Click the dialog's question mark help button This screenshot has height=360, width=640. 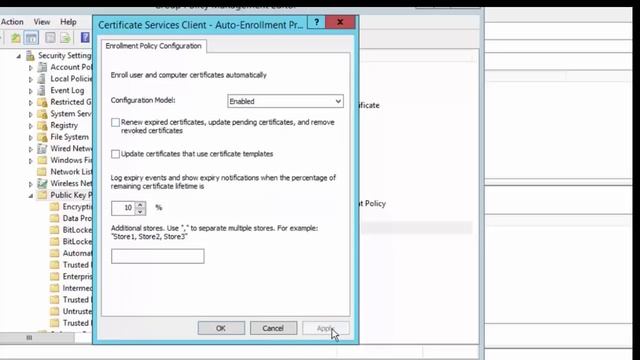(x=316, y=22)
